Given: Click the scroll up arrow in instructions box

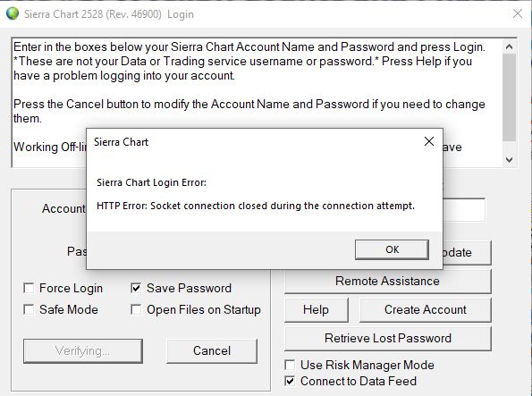Looking at the screenshot, I should coord(509,46).
